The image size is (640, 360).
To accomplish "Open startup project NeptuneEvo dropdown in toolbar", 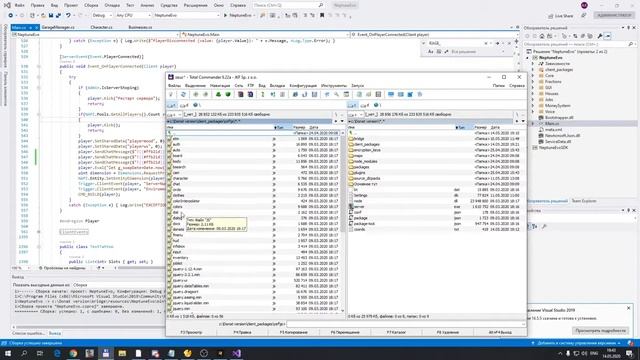I will point(187,15).
